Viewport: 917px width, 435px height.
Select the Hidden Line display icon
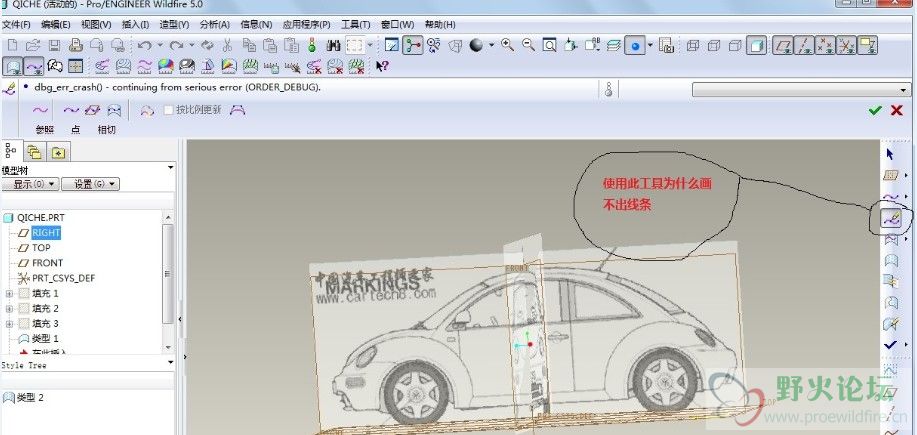[x=713, y=45]
